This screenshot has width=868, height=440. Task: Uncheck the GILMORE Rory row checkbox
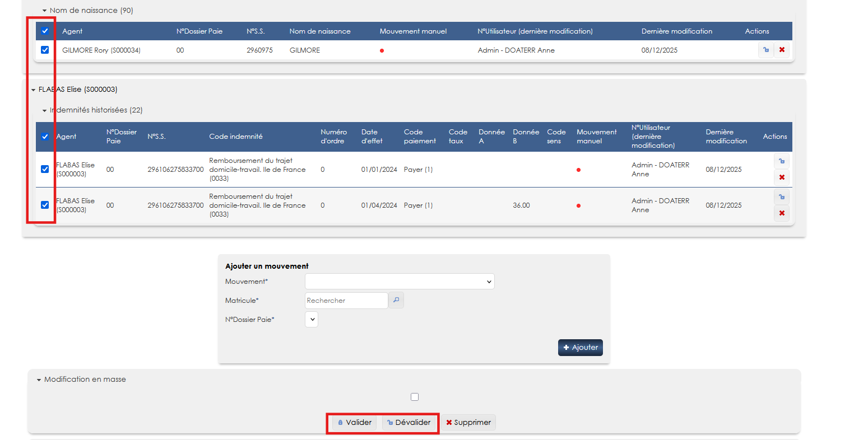coord(45,50)
